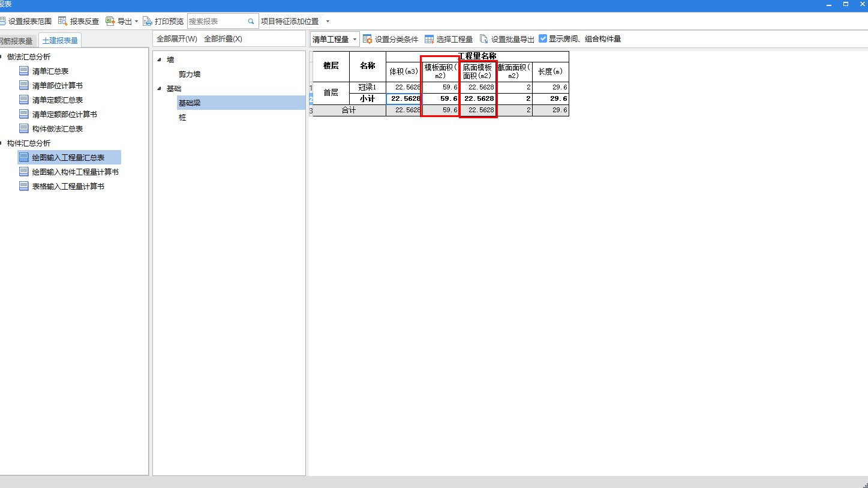Click the 选择工程量 icon
Screen dimensions: 868x488
430,39
